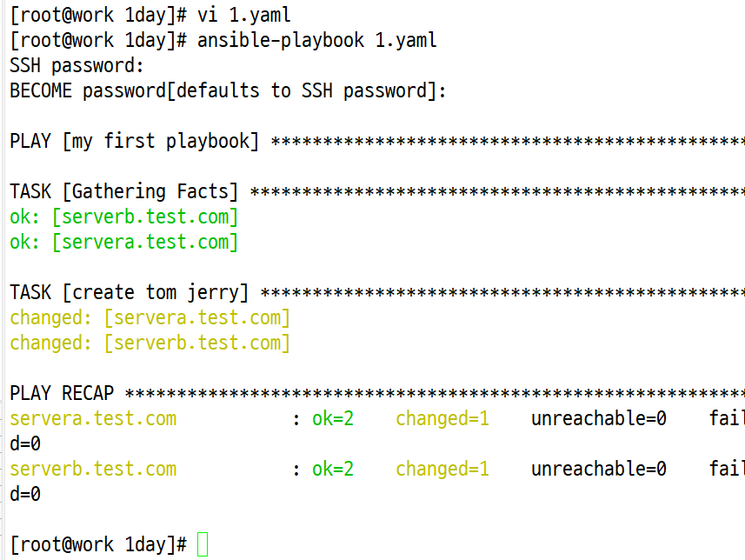Click green 'ok: [servera.test.com]' line
The image size is (745, 560).
coord(123,242)
